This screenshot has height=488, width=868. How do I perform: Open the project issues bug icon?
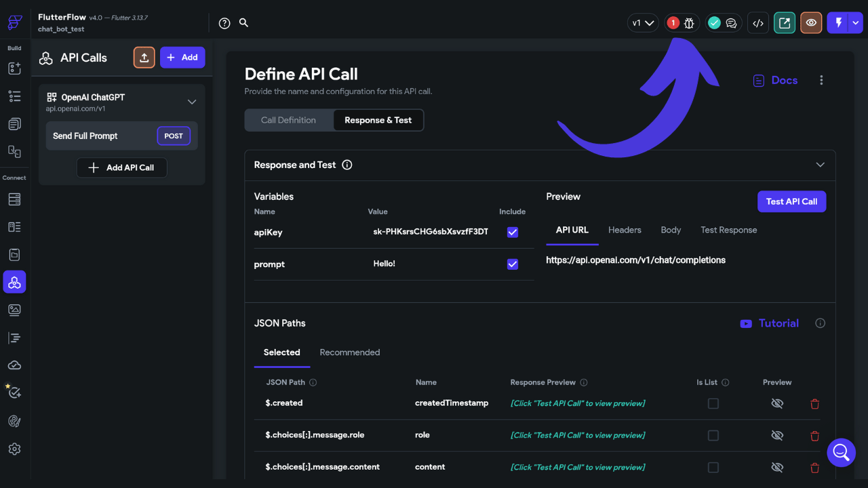(x=689, y=23)
